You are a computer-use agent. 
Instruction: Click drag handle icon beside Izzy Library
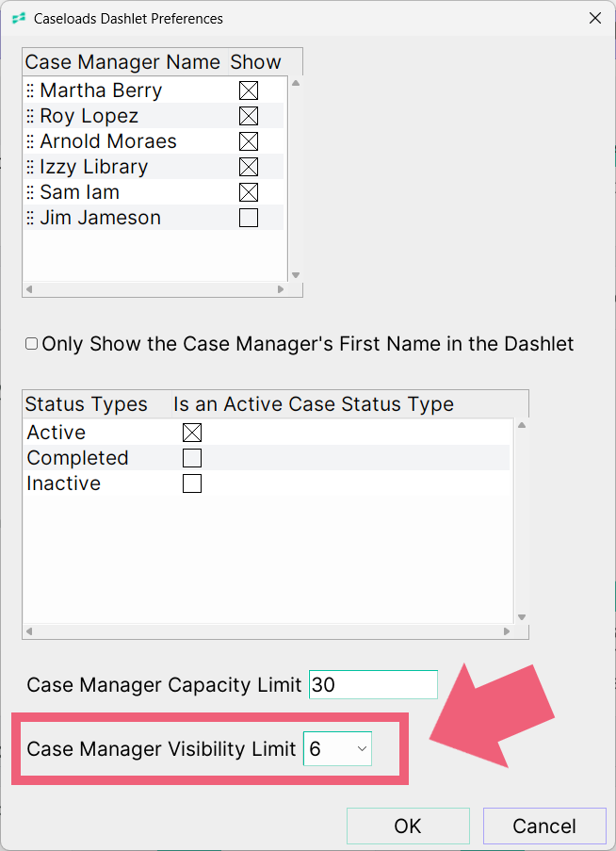click(x=30, y=167)
